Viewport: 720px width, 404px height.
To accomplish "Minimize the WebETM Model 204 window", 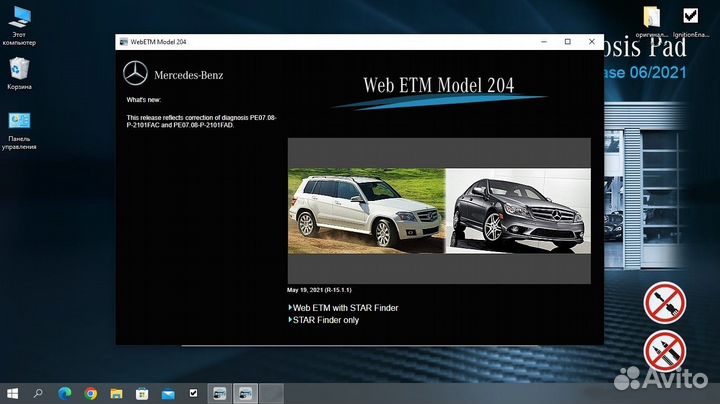I will coord(544,42).
